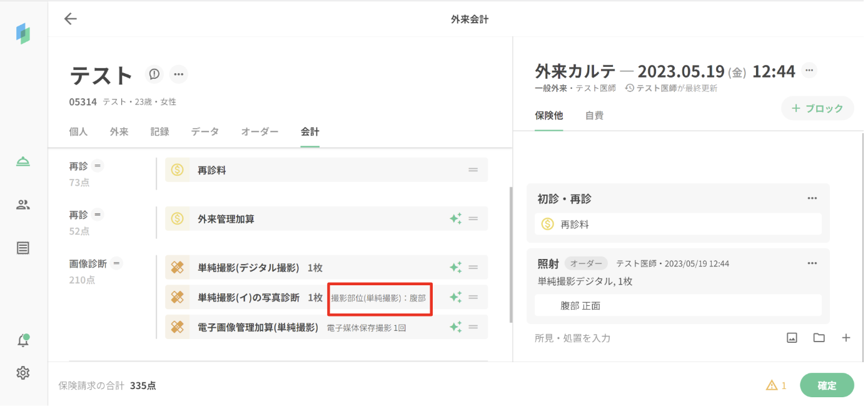Viewport: 868px width, 411px height.
Task: Open more options next to patient name テスト
Action: click(179, 74)
